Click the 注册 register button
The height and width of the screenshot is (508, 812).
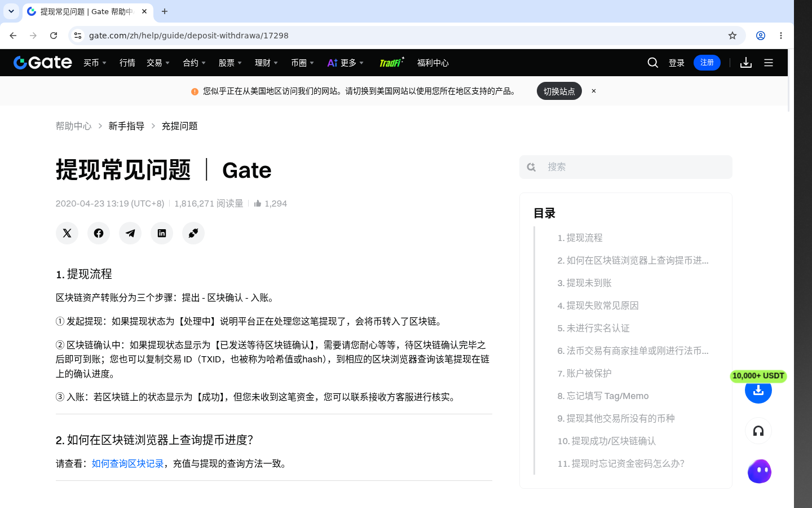click(x=707, y=63)
